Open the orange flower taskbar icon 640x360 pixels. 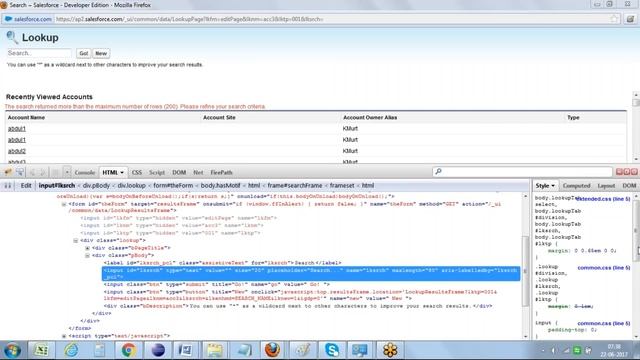pyautogui.click(x=390, y=350)
